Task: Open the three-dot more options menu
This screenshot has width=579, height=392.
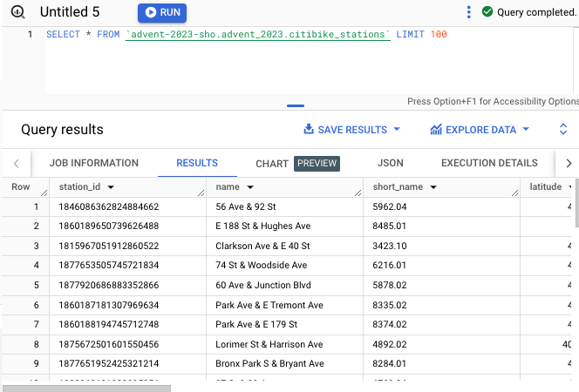Action: pyautogui.click(x=468, y=12)
